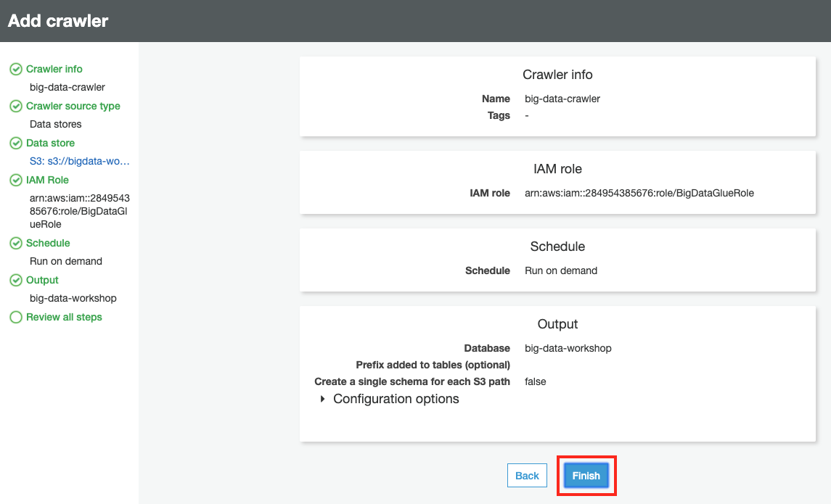Click the checkmark icon beside Schedule step
Viewport: 831px width, 504px height.
tap(15, 243)
